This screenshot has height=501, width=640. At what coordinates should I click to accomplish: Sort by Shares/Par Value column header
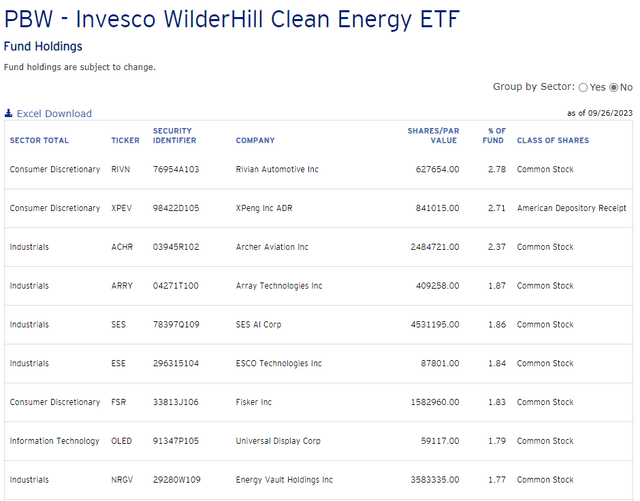(433, 136)
